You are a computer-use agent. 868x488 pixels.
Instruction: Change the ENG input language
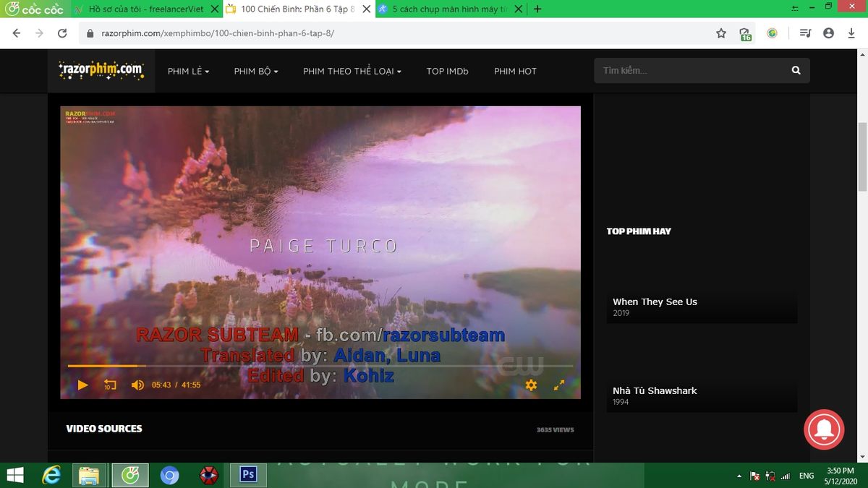(x=807, y=476)
